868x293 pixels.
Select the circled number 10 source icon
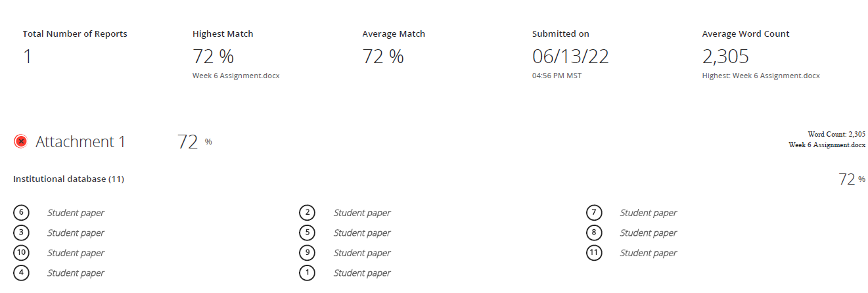[21, 252]
